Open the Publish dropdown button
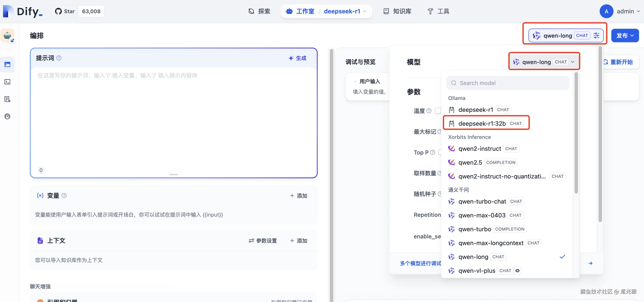Image resolution: width=644 pixels, height=302 pixels. [x=625, y=35]
